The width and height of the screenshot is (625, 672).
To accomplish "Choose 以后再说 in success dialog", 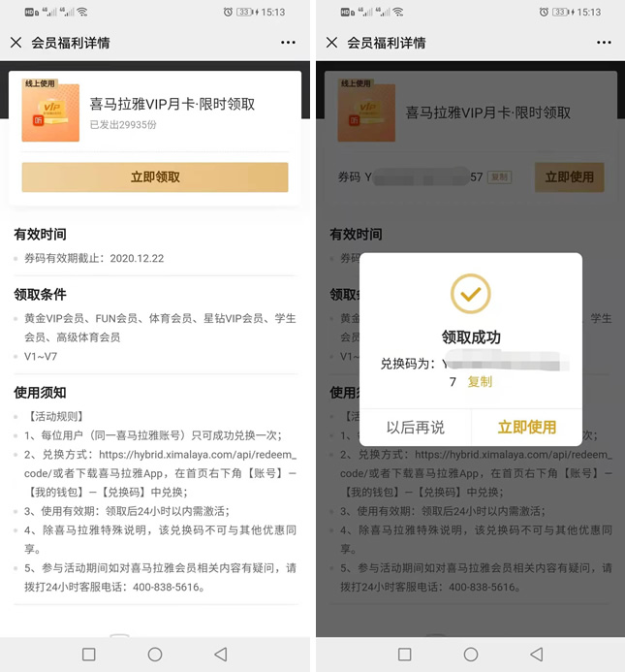I will coord(415,428).
